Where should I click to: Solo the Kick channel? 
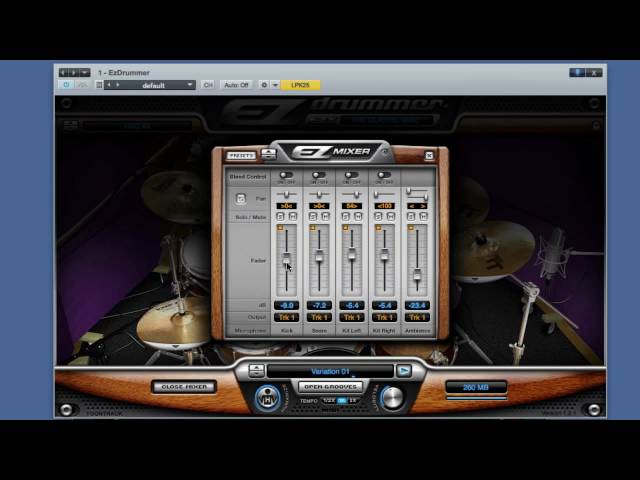pos(281,216)
